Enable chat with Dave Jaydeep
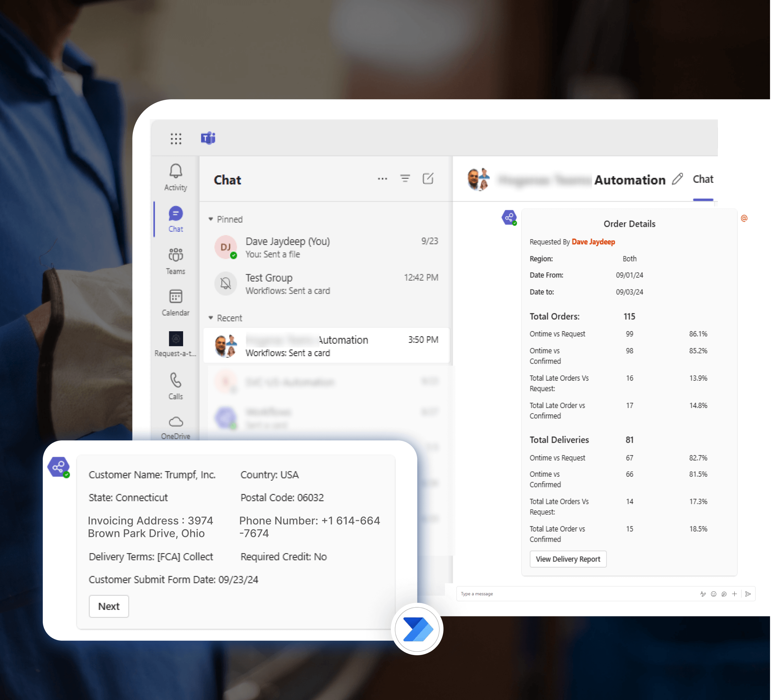This screenshot has height=700, width=771. tap(324, 247)
